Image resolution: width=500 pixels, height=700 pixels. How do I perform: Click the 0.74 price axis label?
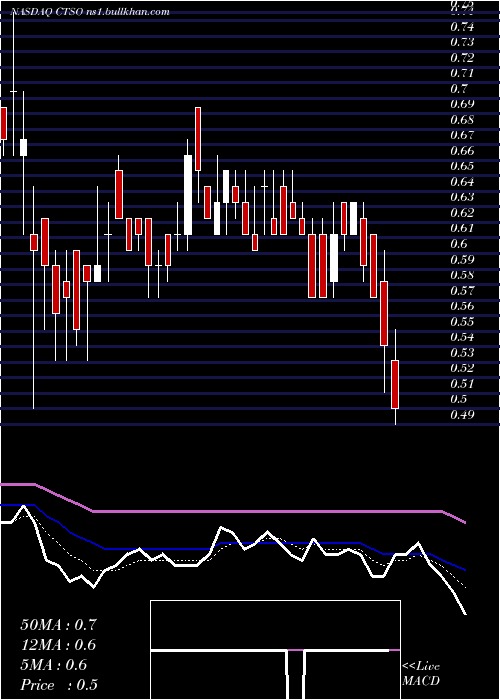(x=462, y=27)
